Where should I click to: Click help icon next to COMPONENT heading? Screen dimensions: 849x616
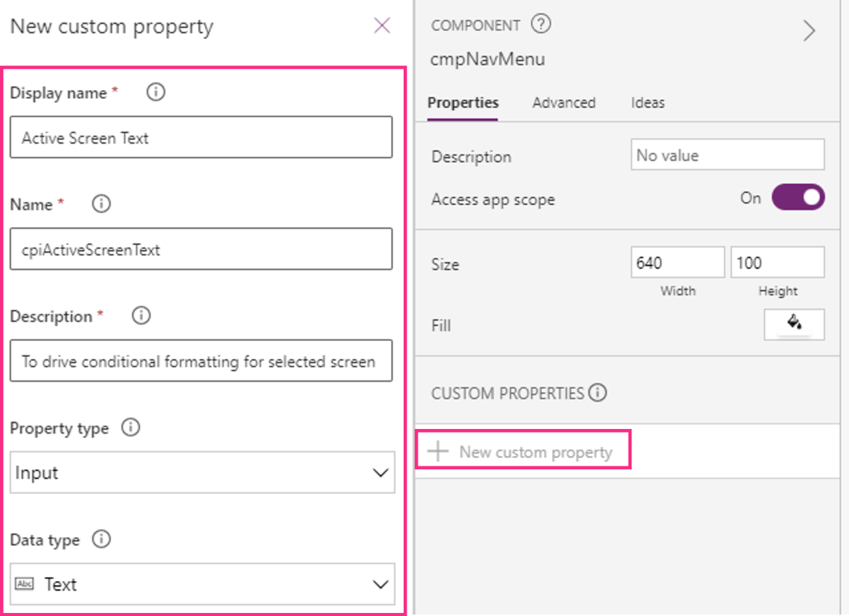541,25
